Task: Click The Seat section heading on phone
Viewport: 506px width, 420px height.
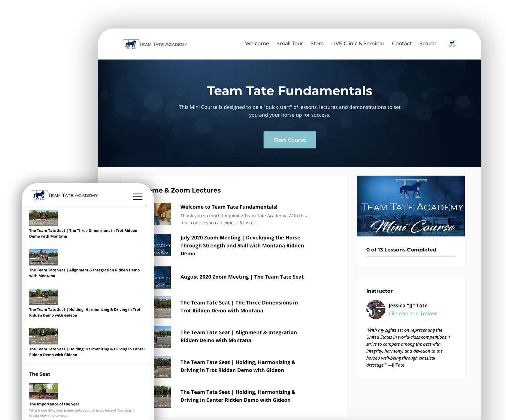Action: pos(40,374)
